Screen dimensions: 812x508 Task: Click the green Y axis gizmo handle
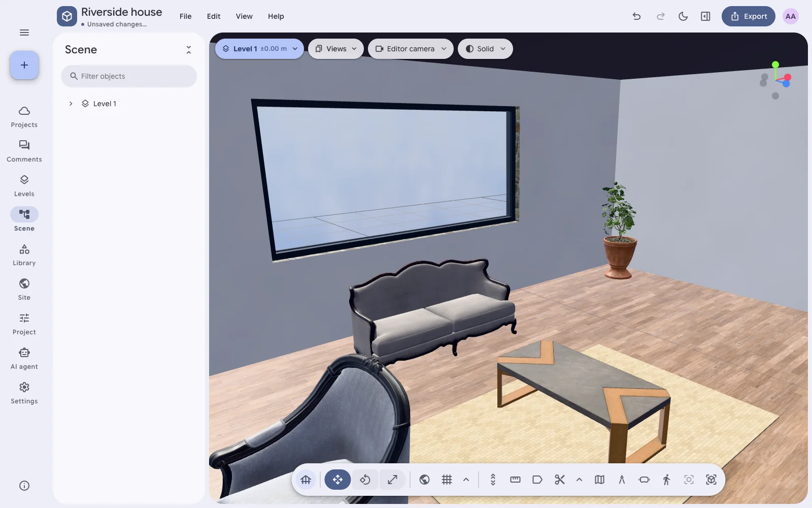pos(775,65)
